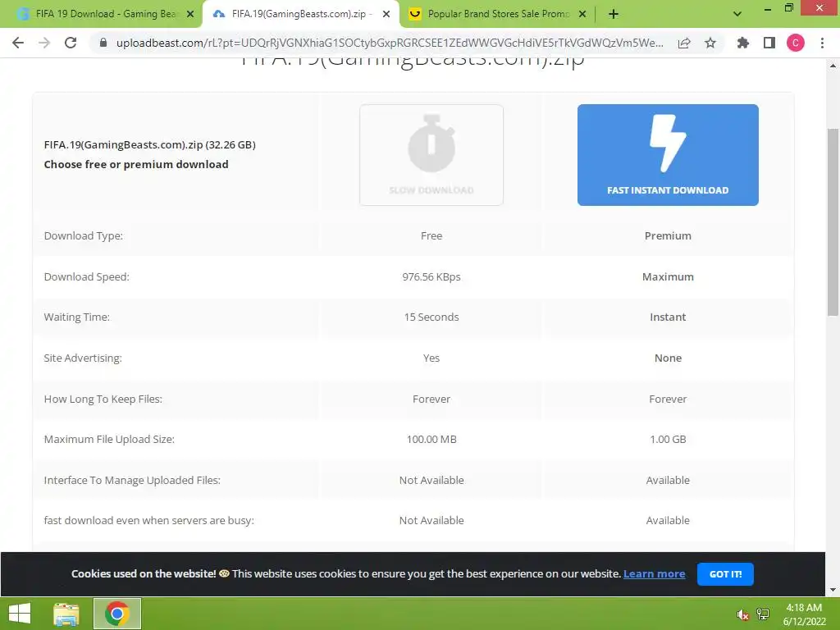Click the 'Site Advertising:' row label
The width and height of the screenshot is (840, 630).
tap(83, 358)
